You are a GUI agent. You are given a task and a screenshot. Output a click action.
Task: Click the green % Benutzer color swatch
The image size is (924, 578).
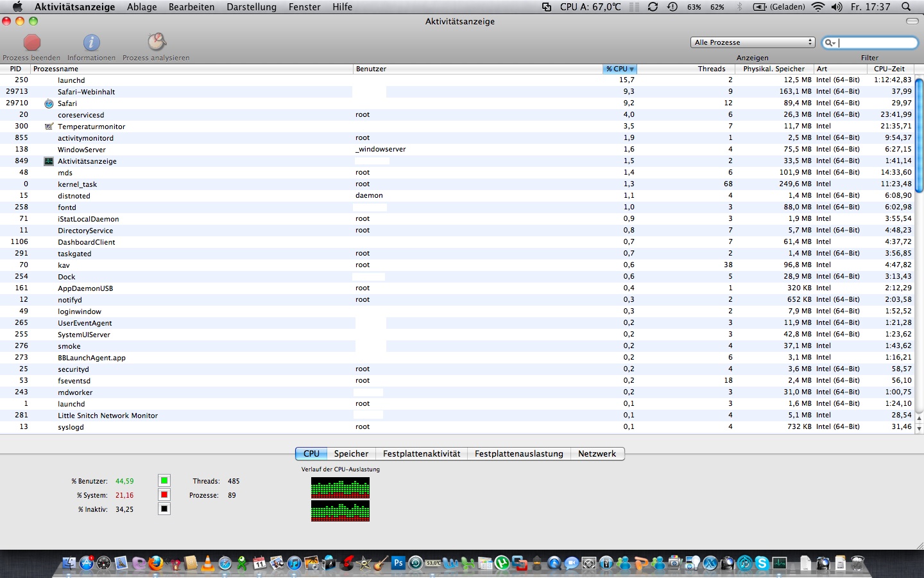[x=164, y=480]
